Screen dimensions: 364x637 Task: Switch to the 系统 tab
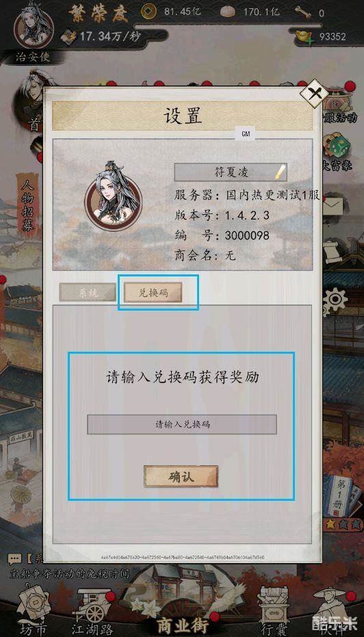[88, 292]
